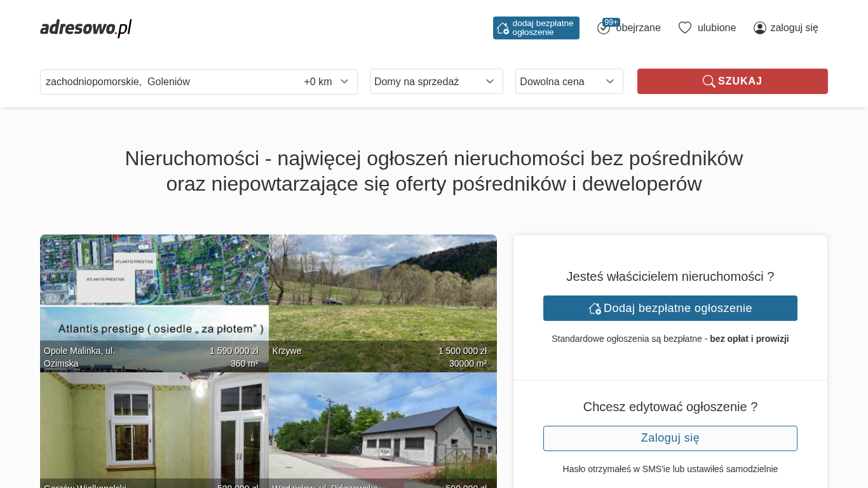Click zaloguj się in the header
This screenshot has width=868, height=488.
(x=794, y=28)
